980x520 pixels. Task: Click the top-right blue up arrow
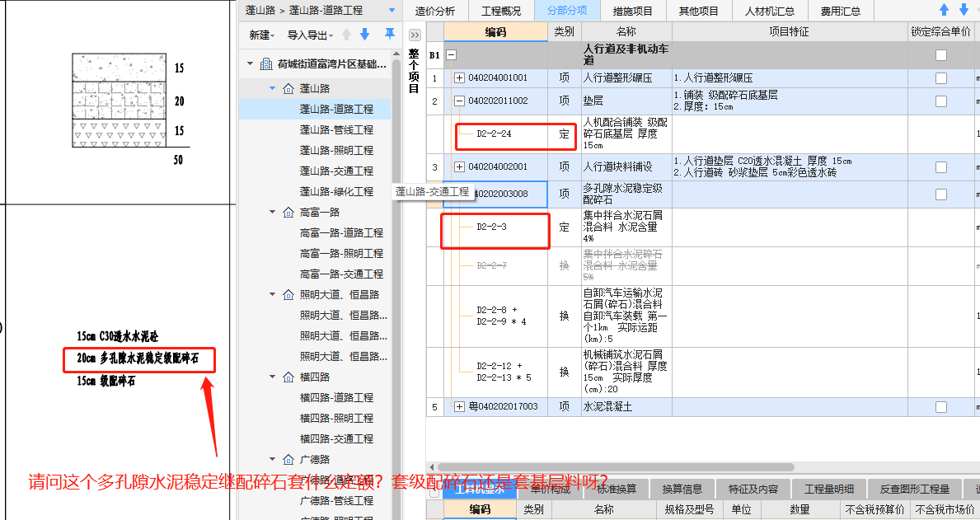coord(945,10)
